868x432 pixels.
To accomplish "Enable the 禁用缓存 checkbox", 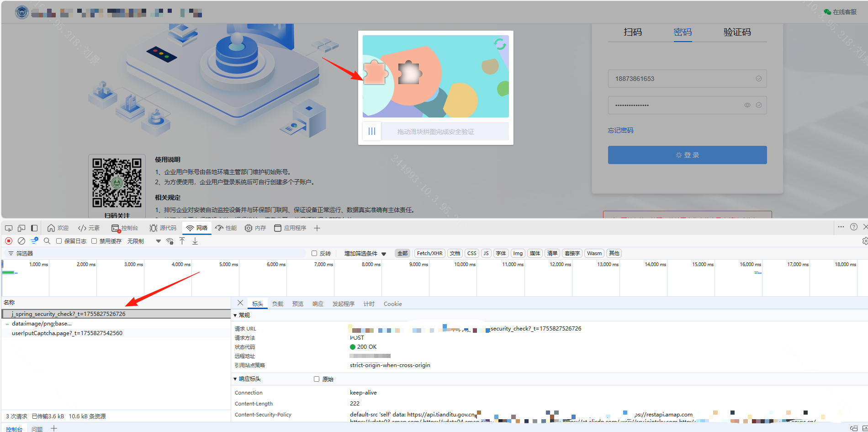I will coord(94,241).
